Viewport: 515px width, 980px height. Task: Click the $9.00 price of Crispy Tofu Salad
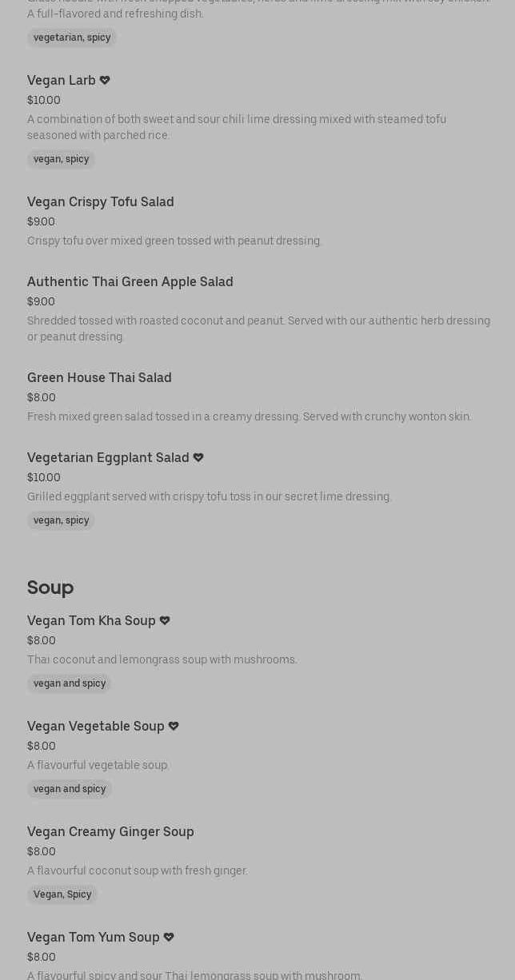click(x=41, y=221)
